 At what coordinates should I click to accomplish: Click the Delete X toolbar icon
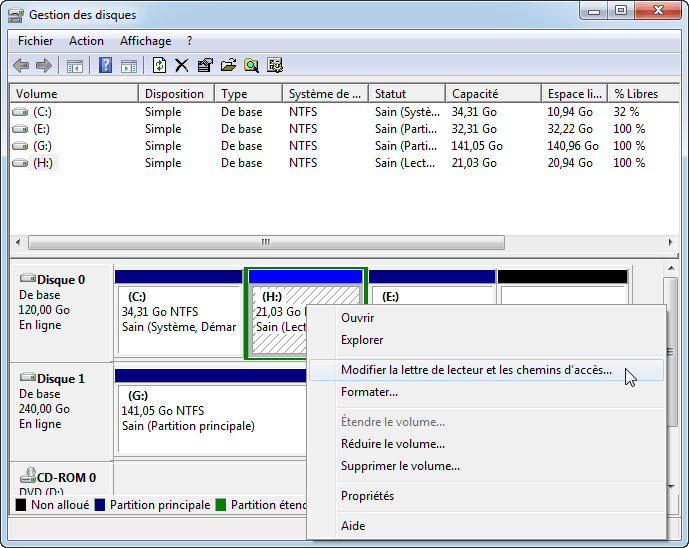click(181, 65)
